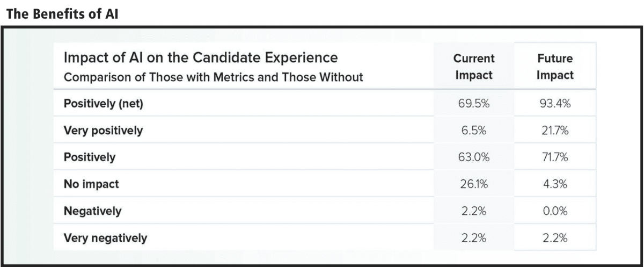This screenshot has width=644, height=267.
Task: Select the Positively row label
Action: [x=90, y=157]
